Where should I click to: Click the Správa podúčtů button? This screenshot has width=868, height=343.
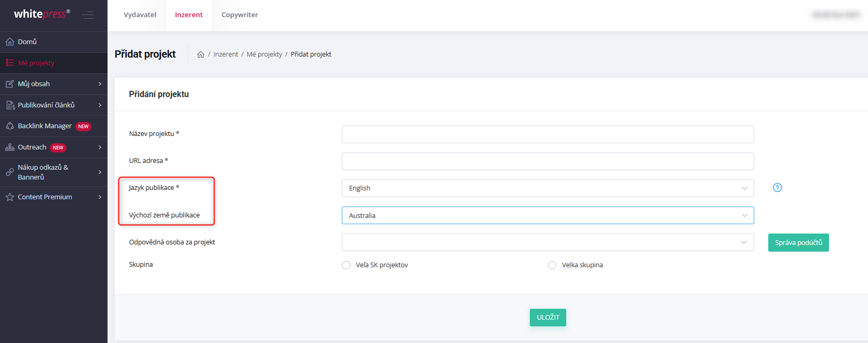pos(798,242)
